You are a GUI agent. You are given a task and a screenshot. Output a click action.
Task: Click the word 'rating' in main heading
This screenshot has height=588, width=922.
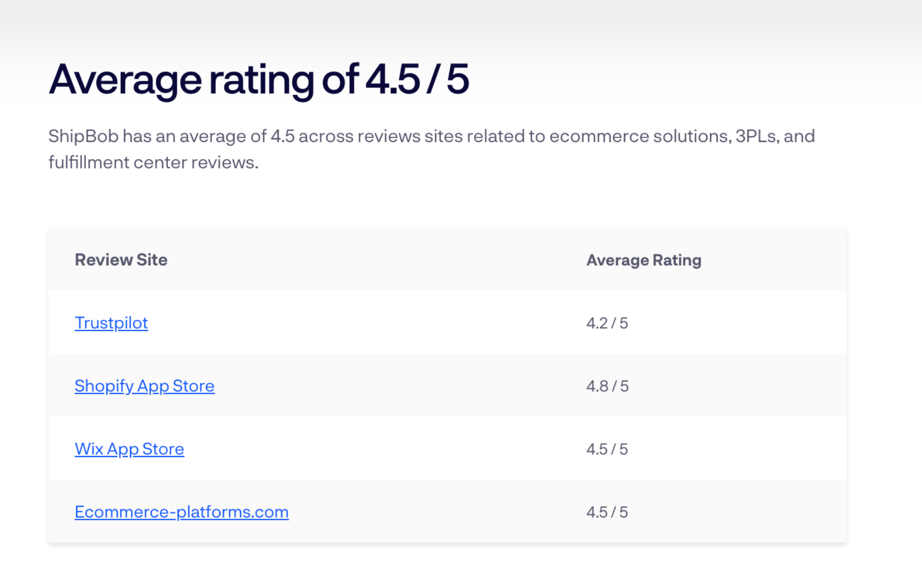point(262,80)
